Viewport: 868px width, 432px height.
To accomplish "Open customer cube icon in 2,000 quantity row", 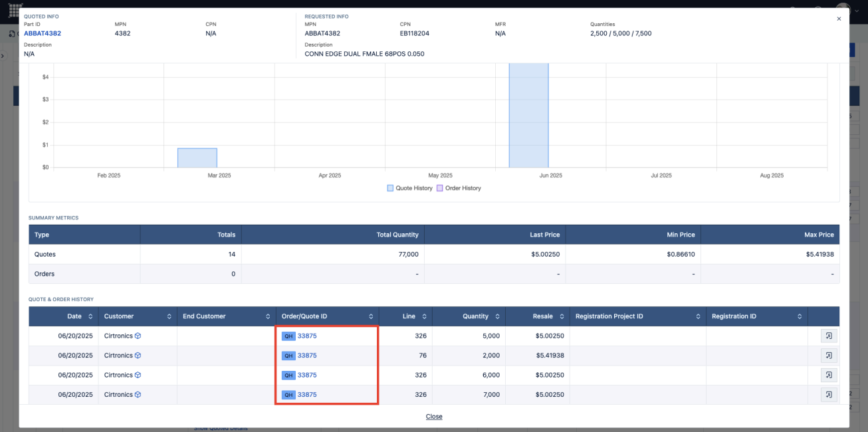I will 138,356.
